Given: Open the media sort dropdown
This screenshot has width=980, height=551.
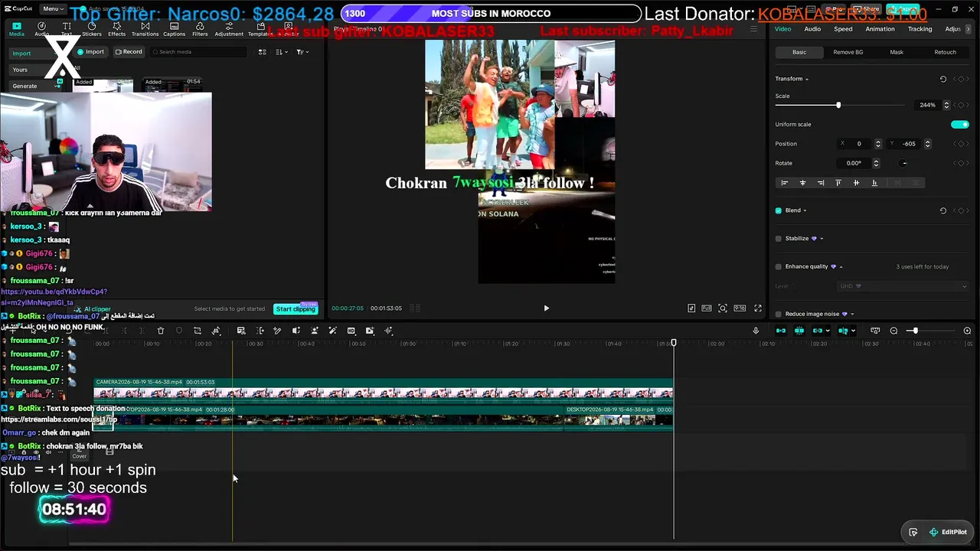Looking at the screenshot, I should [281, 52].
